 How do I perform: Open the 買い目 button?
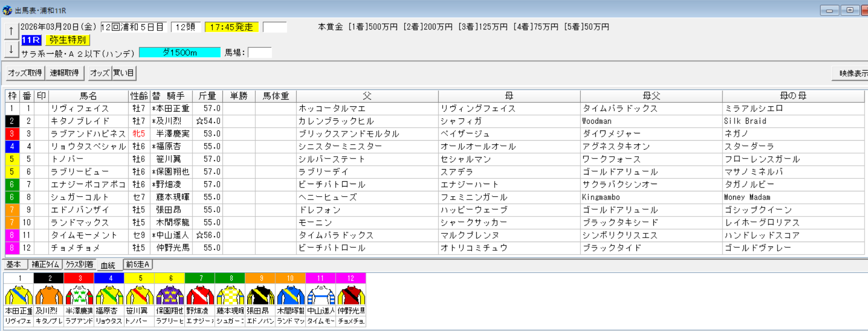click(x=124, y=73)
